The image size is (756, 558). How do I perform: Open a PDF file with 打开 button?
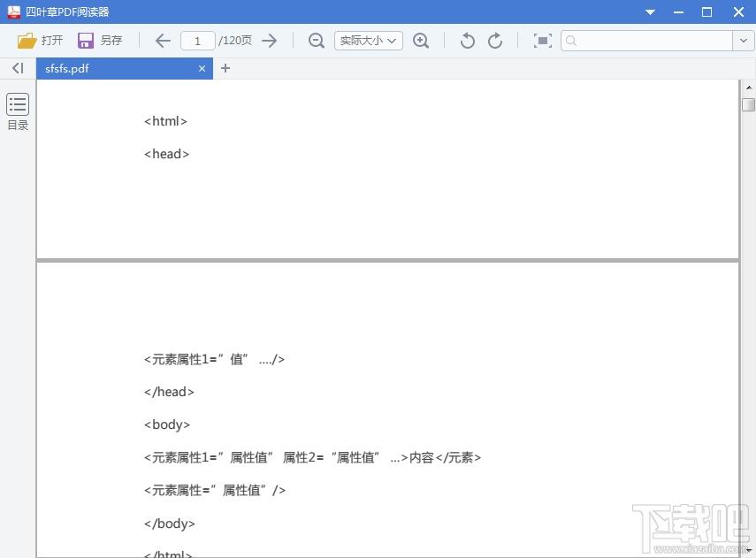coord(40,41)
